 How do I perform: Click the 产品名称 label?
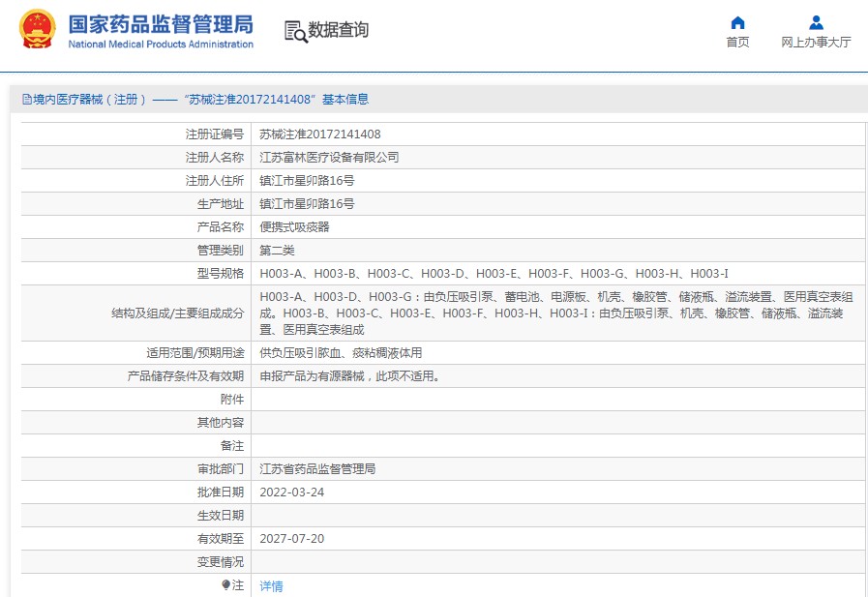221,227
